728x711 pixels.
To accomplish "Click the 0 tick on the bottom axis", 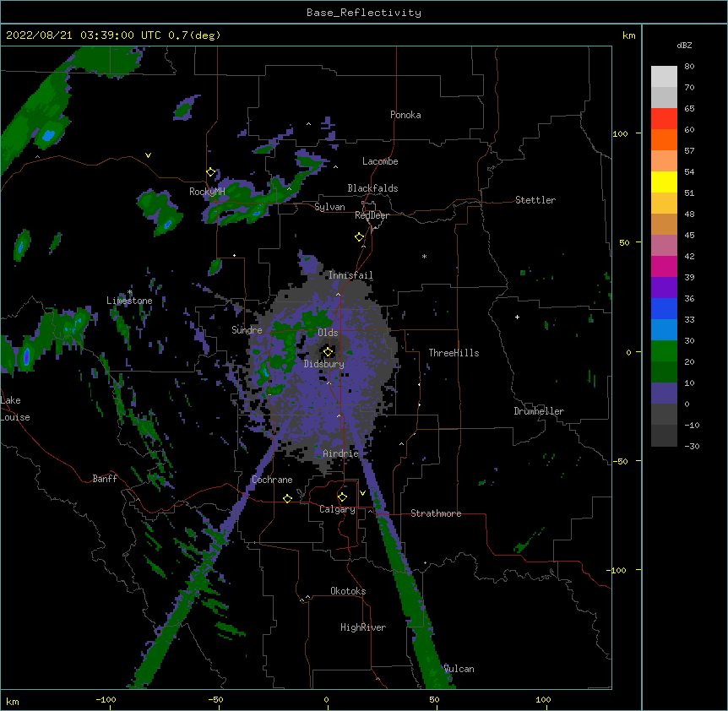I will (326, 700).
